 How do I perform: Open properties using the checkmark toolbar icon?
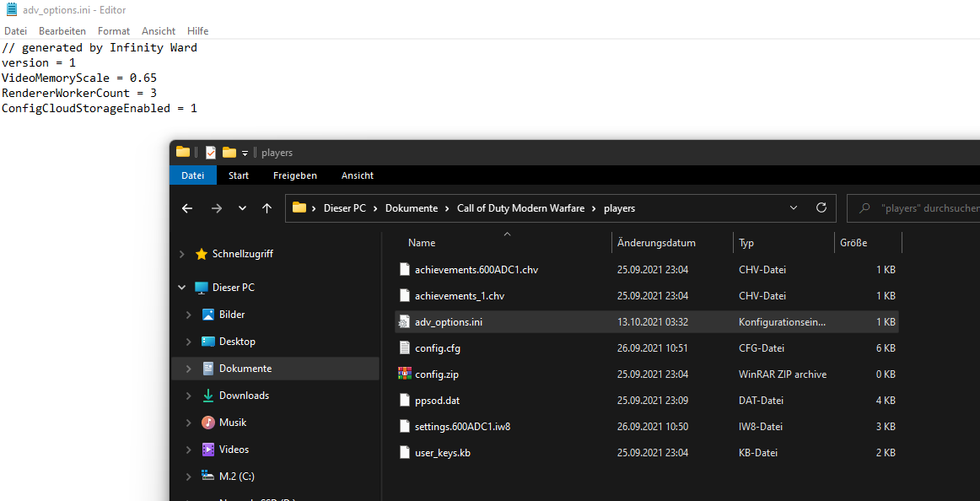coord(209,152)
